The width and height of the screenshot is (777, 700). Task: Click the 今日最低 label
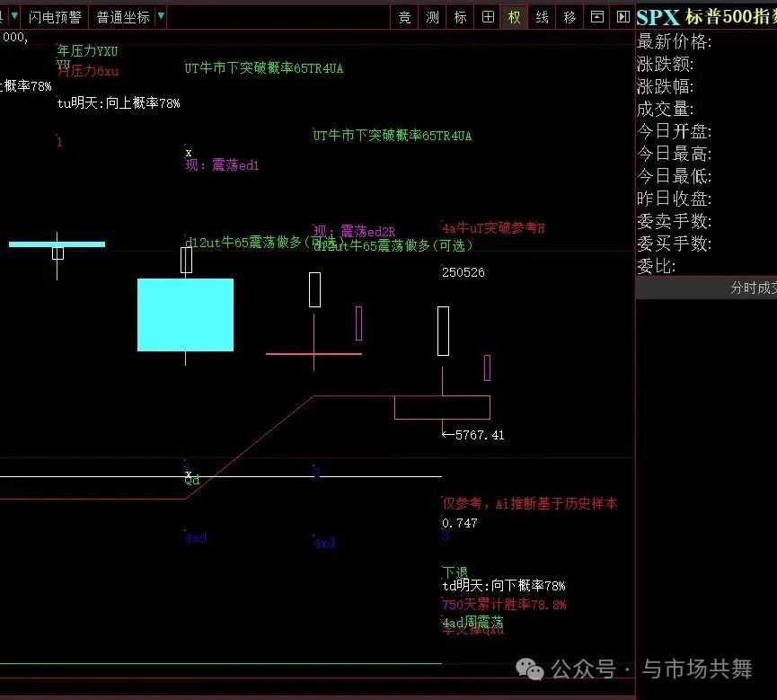pyautogui.click(x=674, y=176)
